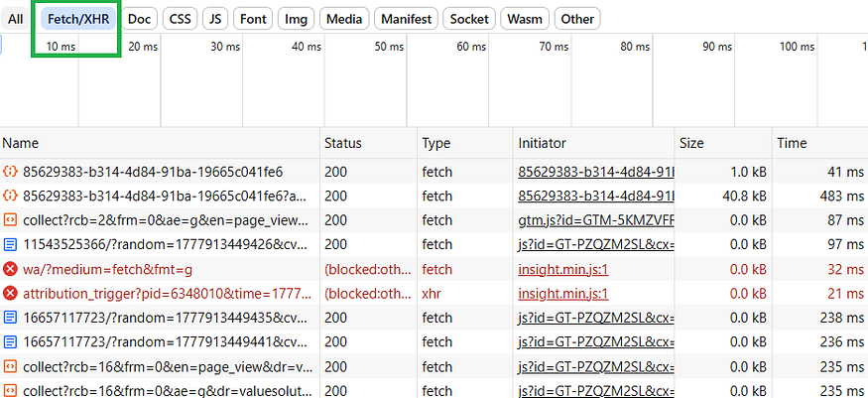Filter requests by Img type

click(297, 20)
